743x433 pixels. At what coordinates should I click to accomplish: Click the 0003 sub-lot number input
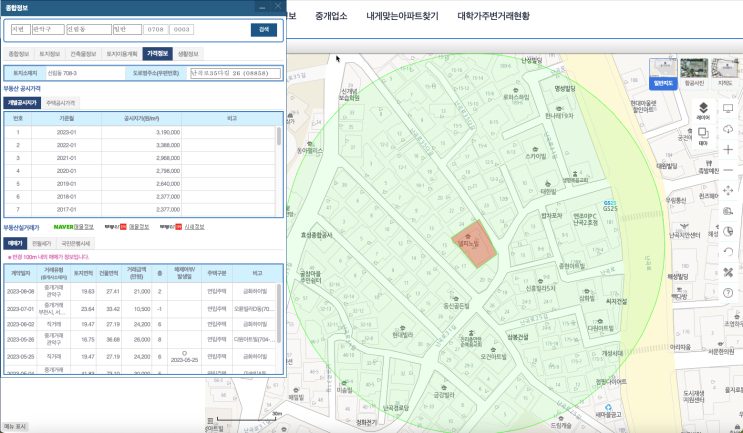click(x=182, y=29)
